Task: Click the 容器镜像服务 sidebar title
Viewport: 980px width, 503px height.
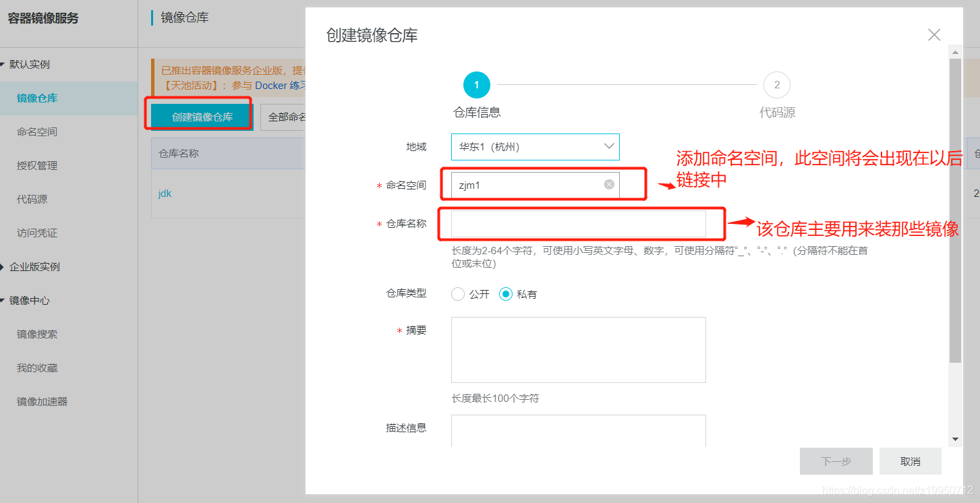Action: [43, 18]
